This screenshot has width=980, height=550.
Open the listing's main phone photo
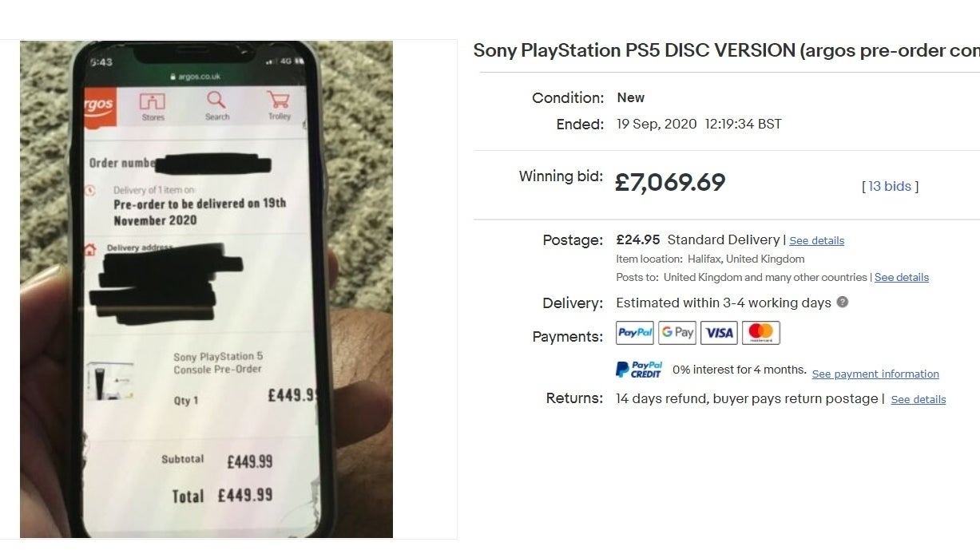206,289
